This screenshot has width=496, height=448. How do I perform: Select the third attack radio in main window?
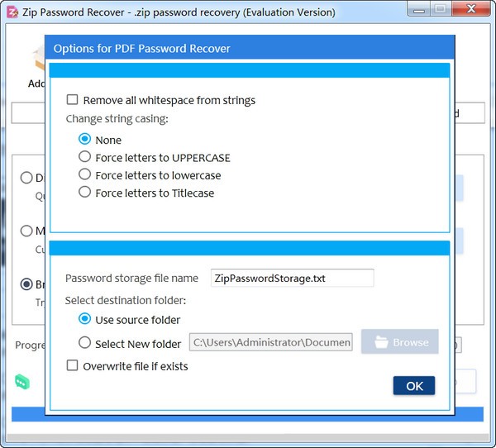point(26,284)
